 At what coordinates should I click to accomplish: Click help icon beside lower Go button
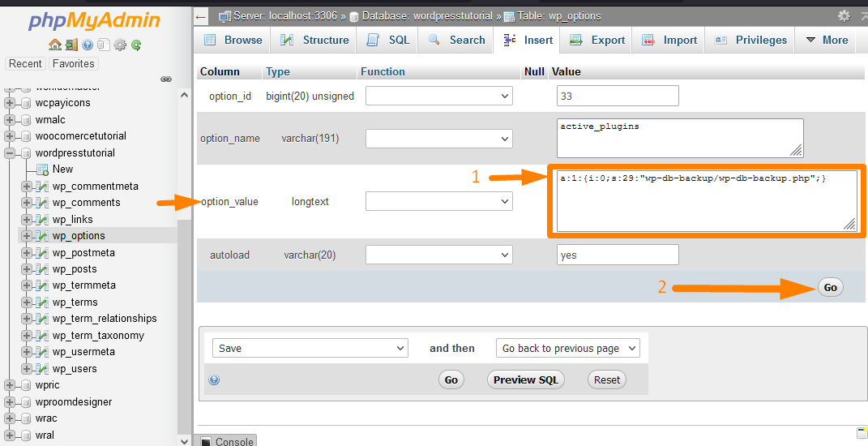(x=214, y=380)
